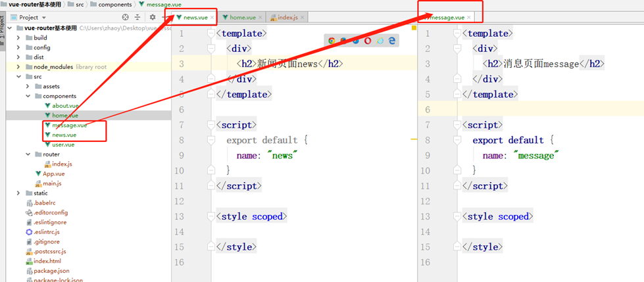Fold the template block in message.vue
Viewport: 644px width, 282px height.
point(457,34)
